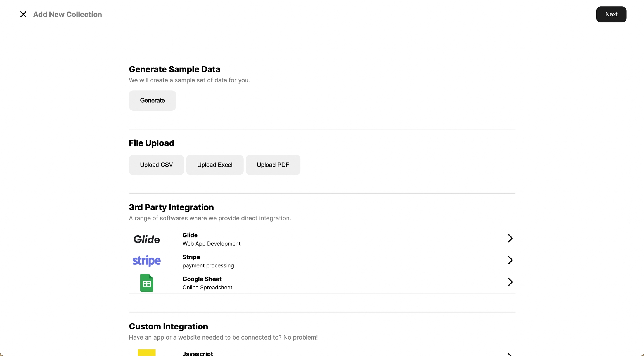Click the Stripe logo icon

click(146, 261)
